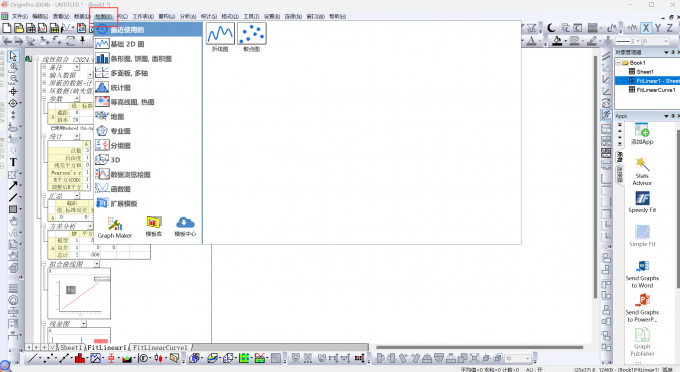Open the Stats Advisor app
Viewport: 680px width, 372px height.
642,171
